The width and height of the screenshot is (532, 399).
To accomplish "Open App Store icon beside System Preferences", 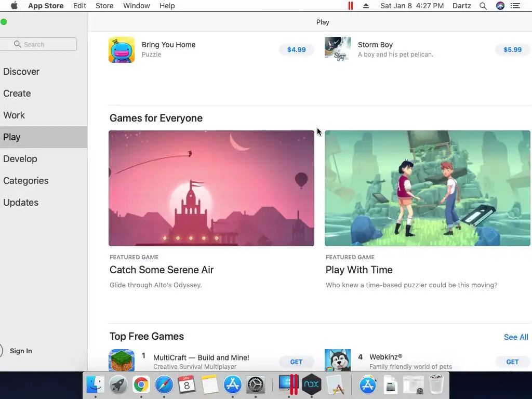I will point(232,385).
